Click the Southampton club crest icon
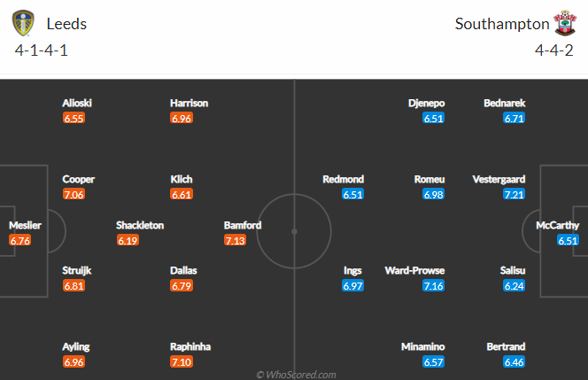This screenshot has height=380, width=588. click(566, 23)
